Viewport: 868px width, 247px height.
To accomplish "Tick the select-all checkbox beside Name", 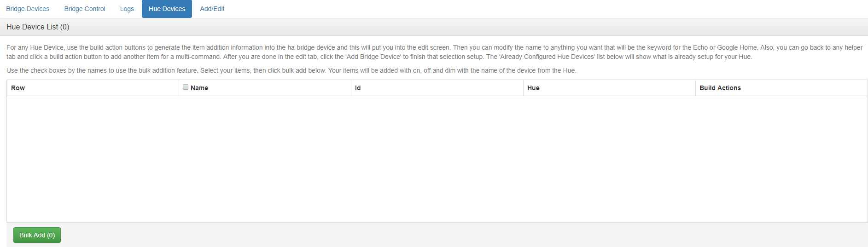I will (x=186, y=87).
